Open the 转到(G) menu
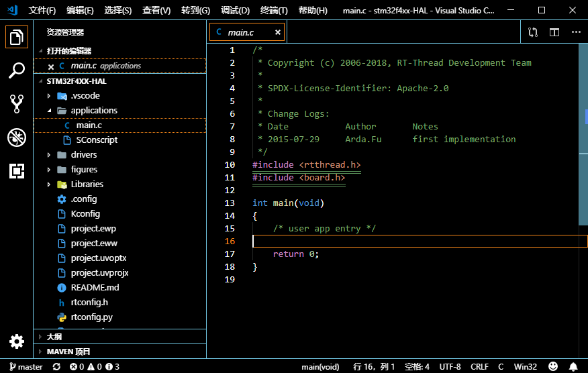Image resolution: width=588 pixels, height=373 pixels. point(195,11)
